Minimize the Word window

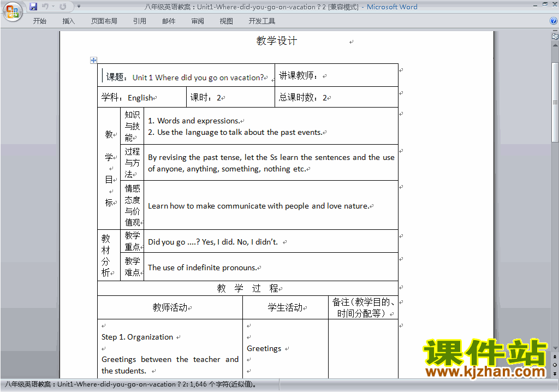coord(535,5)
